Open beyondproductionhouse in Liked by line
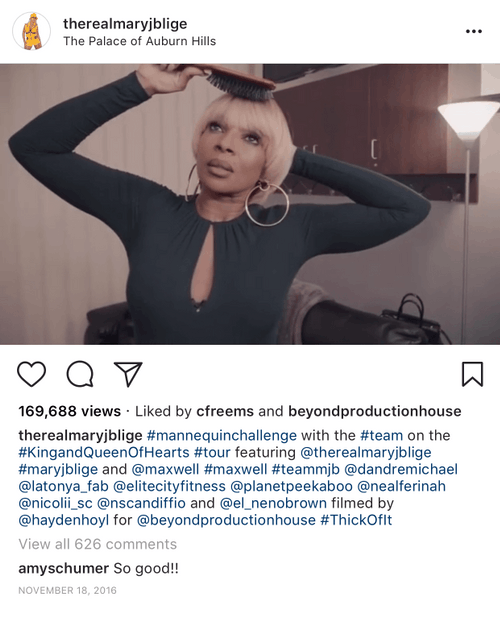This screenshot has height=617, width=500. (x=375, y=411)
